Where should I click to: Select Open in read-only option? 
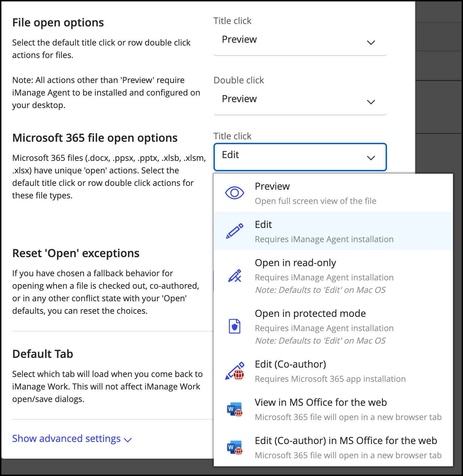coord(295,263)
